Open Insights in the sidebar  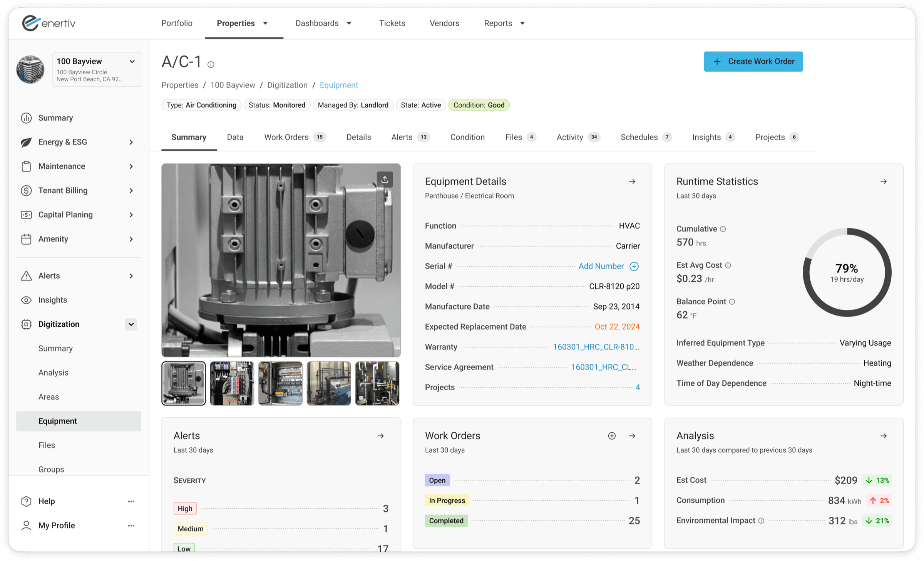(53, 300)
